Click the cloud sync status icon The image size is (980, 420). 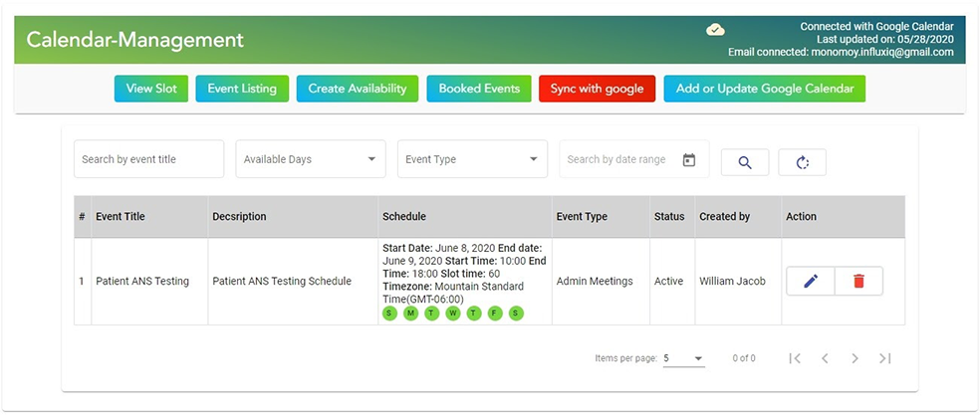(x=715, y=30)
